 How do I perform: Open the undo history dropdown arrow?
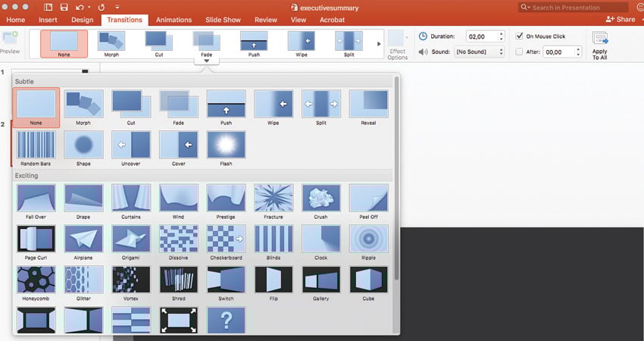click(x=89, y=8)
